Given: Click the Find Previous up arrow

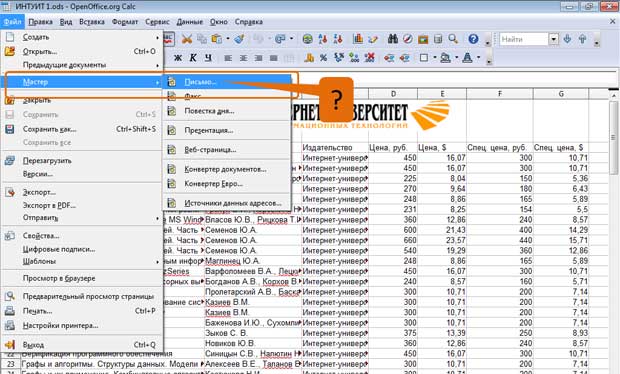Looking at the screenshot, I should tap(582, 39).
